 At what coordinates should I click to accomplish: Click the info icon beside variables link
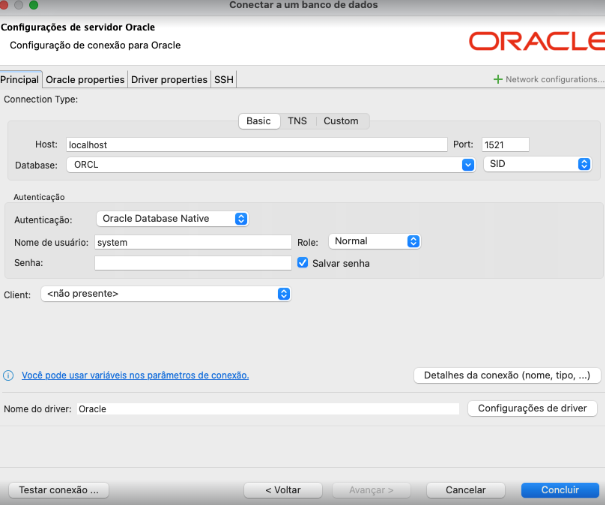[x=8, y=375]
